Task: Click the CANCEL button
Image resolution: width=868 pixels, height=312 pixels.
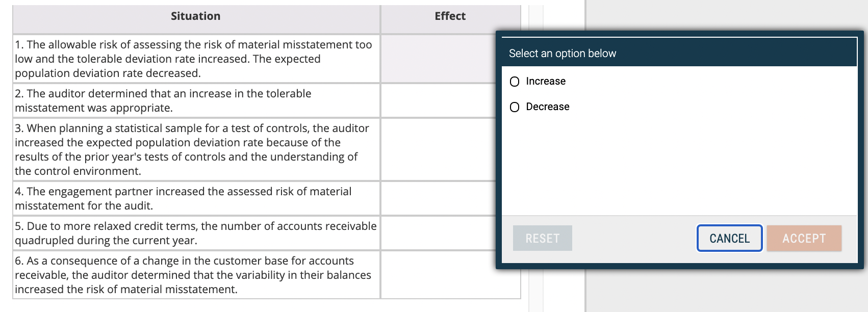Action: 729,238
